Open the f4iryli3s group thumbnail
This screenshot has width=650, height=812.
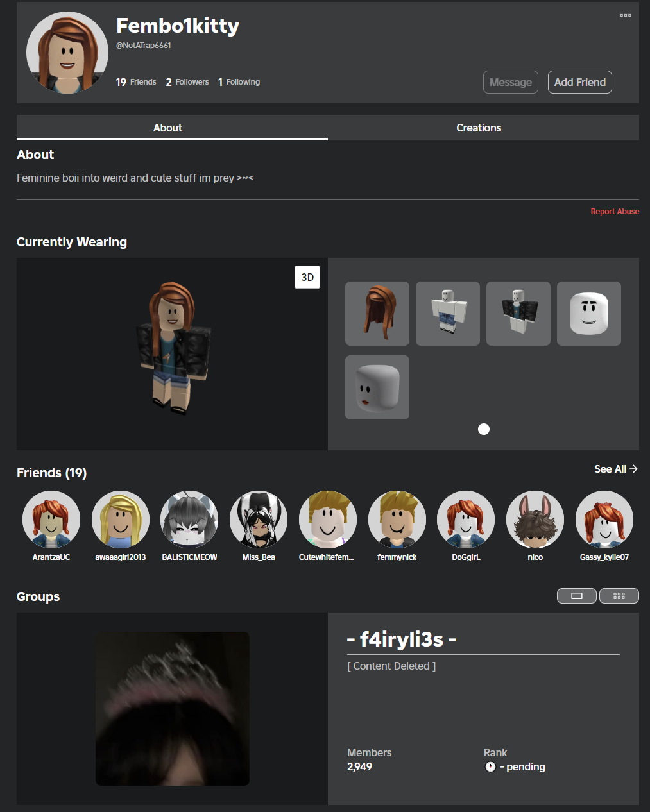point(173,709)
